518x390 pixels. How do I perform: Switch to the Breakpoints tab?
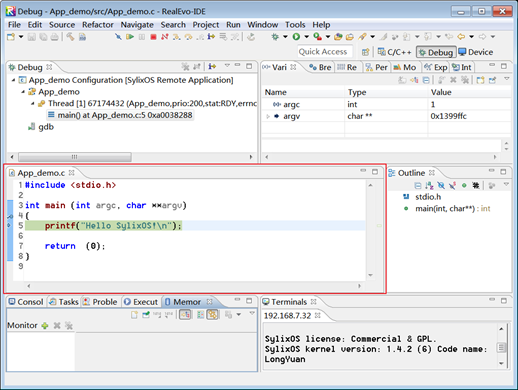[320, 67]
